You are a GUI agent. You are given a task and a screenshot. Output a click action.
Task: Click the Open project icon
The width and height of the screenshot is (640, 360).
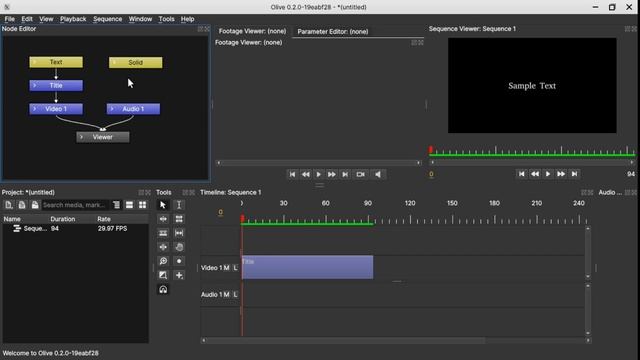22,205
